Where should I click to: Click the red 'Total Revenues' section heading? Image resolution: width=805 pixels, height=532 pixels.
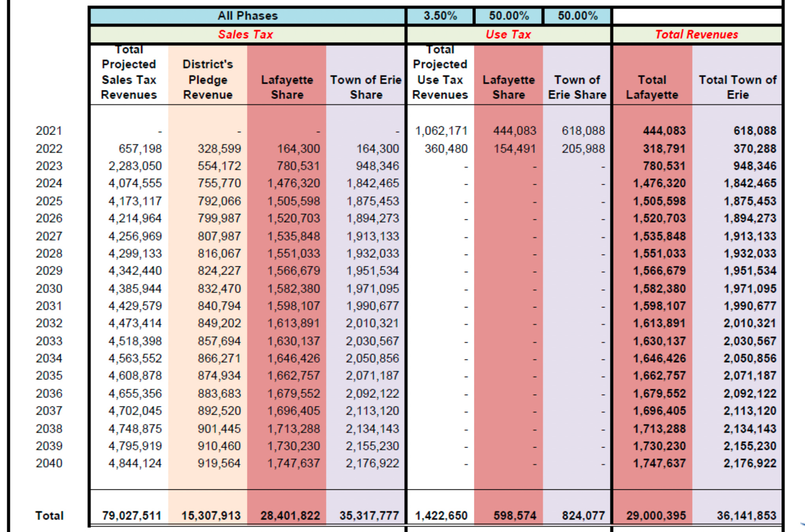coord(696,34)
